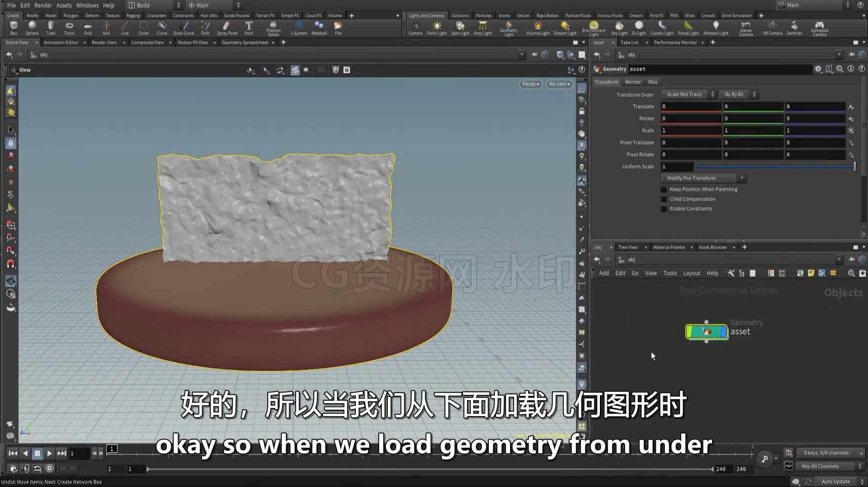Open the Key All Channels dropdown
Viewport: 868px width, 487px height.
tap(830, 466)
